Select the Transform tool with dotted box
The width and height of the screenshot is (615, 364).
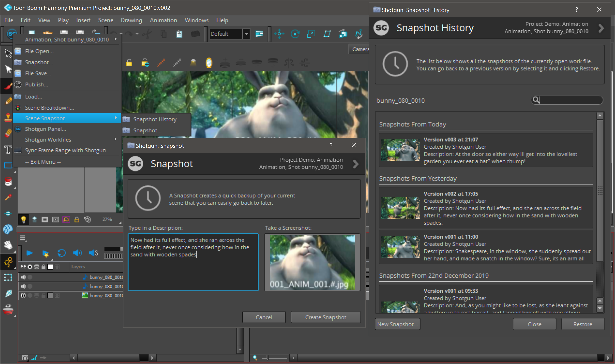[x=8, y=277]
